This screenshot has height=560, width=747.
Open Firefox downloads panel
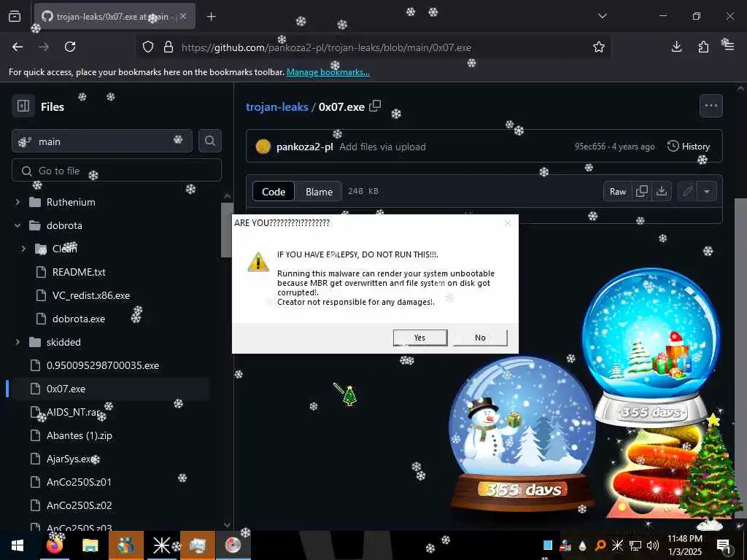(x=676, y=47)
